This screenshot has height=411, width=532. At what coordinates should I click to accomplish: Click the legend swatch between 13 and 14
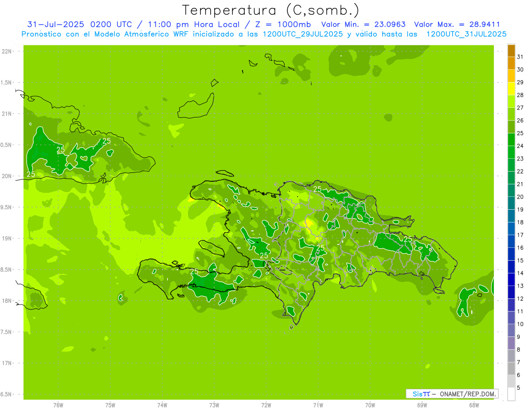511,279
